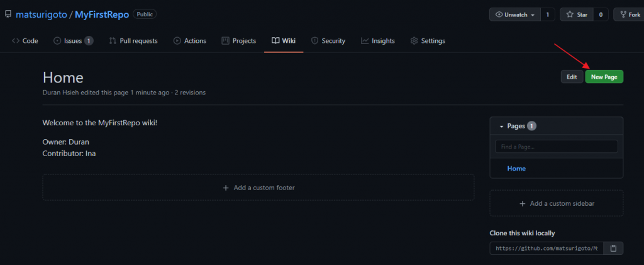The height and width of the screenshot is (265, 644).
Task: Create a wiki page with New Page
Action: pos(604,77)
